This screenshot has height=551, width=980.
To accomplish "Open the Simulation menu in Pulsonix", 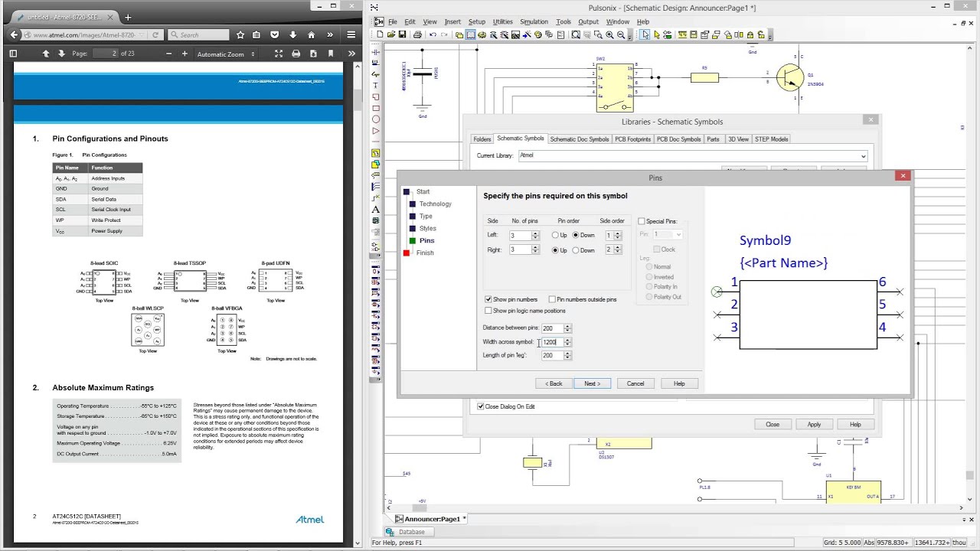I will pyautogui.click(x=534, y=21).
